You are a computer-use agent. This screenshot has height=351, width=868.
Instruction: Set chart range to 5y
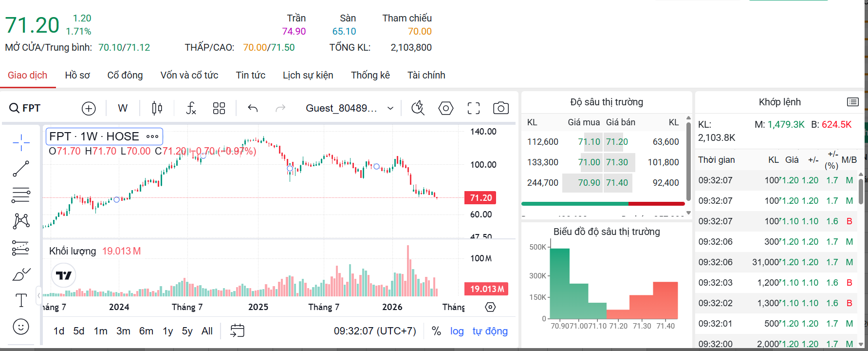coord(187,331)
